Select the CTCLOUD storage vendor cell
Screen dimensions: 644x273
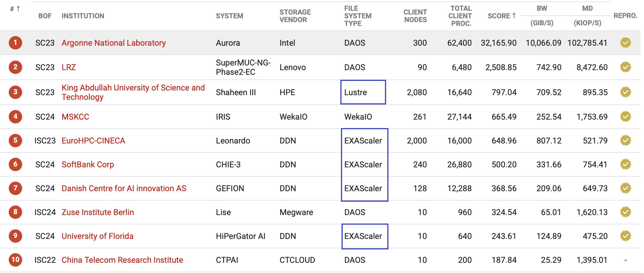[297, 260]
